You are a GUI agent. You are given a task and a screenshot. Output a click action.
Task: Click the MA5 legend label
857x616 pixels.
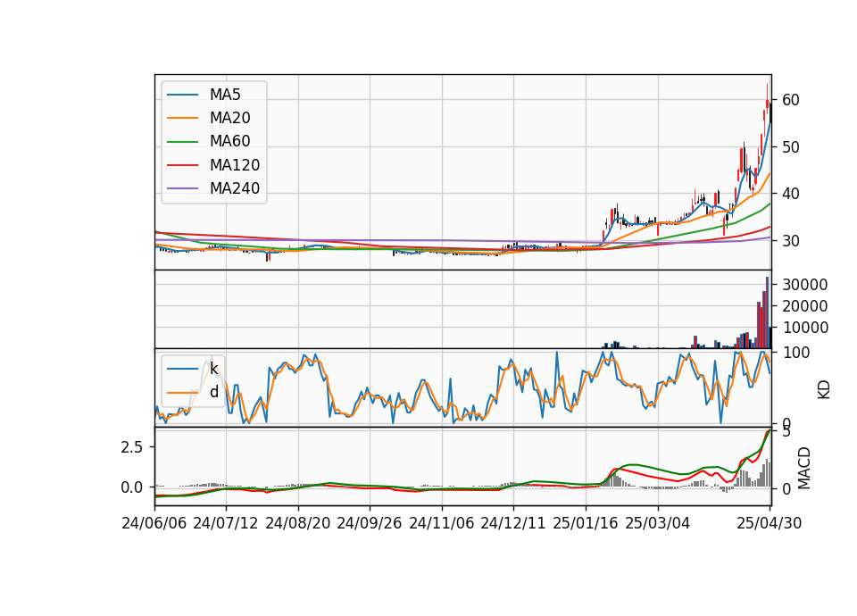[225, 95]
